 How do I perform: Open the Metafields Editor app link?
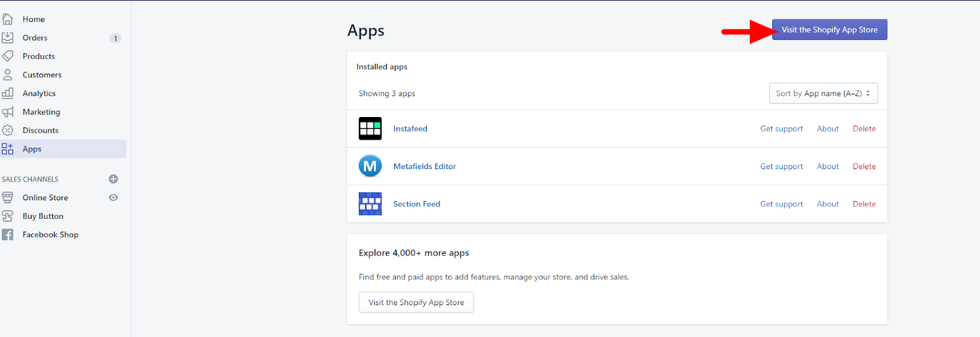click(x=424, y=166)
